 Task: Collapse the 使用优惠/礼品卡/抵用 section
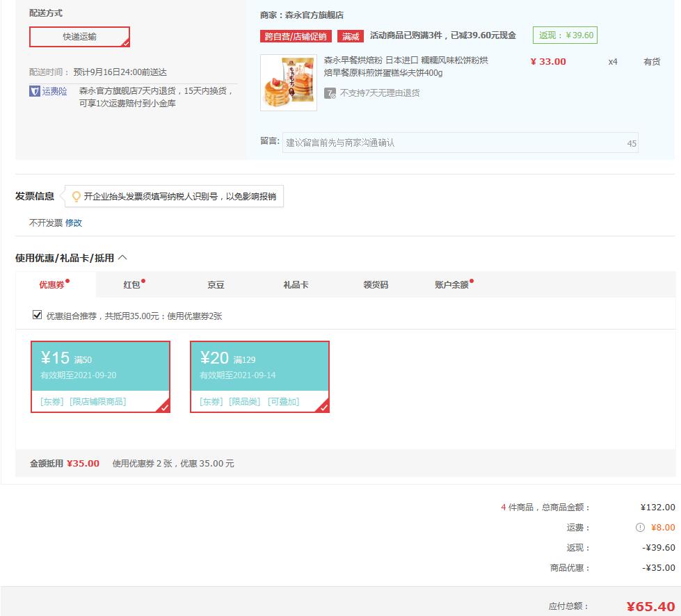[123, 257]
